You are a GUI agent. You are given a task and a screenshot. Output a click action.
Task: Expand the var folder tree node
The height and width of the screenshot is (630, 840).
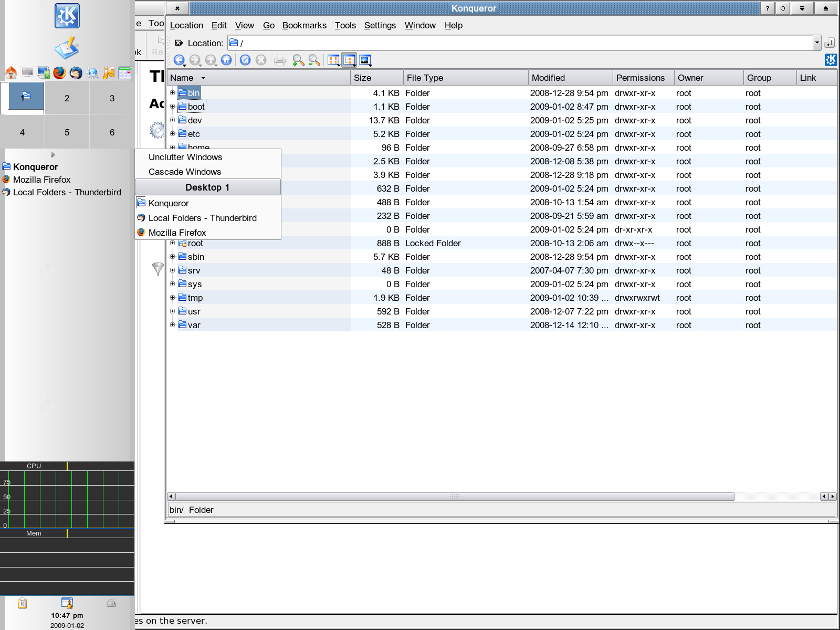point(172,325)
